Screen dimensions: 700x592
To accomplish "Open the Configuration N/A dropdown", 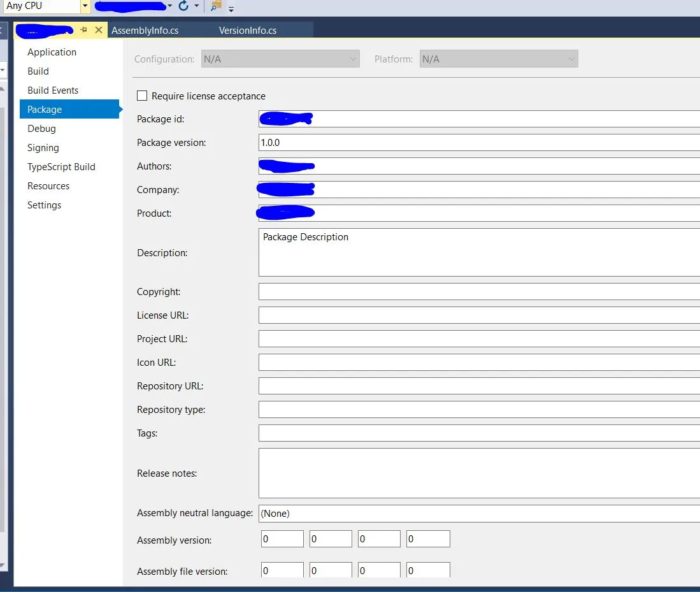I will click(x=280, y=59).
